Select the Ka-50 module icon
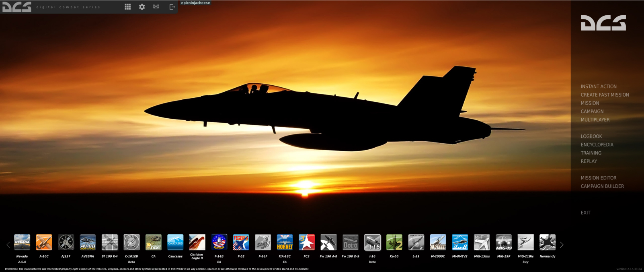 coord(394,243)
